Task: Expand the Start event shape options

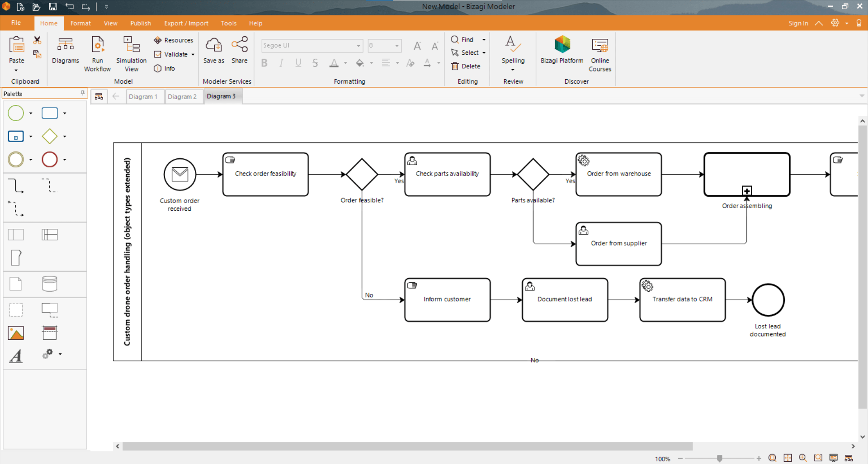Action: coord(31,113)
